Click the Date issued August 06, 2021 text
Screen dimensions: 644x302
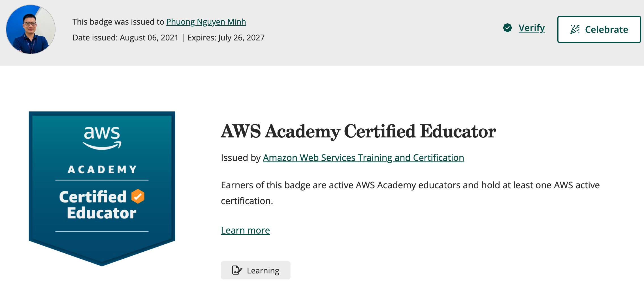coord(125,38)
